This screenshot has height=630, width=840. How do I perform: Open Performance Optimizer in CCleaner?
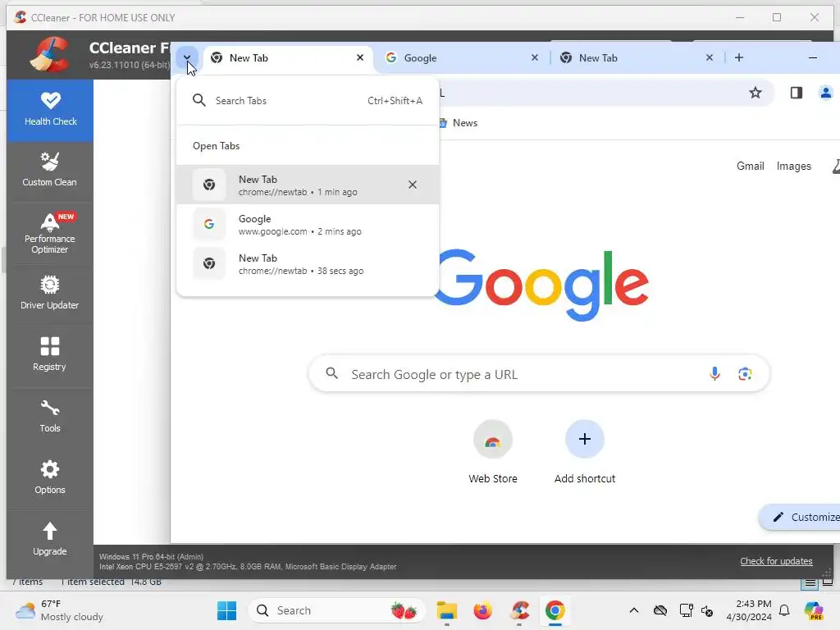coord(50,234)
